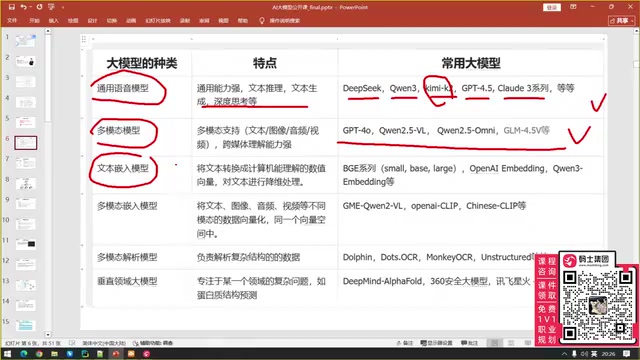
Task: Open the Undo history dropdown arrow
Action: 30,7
